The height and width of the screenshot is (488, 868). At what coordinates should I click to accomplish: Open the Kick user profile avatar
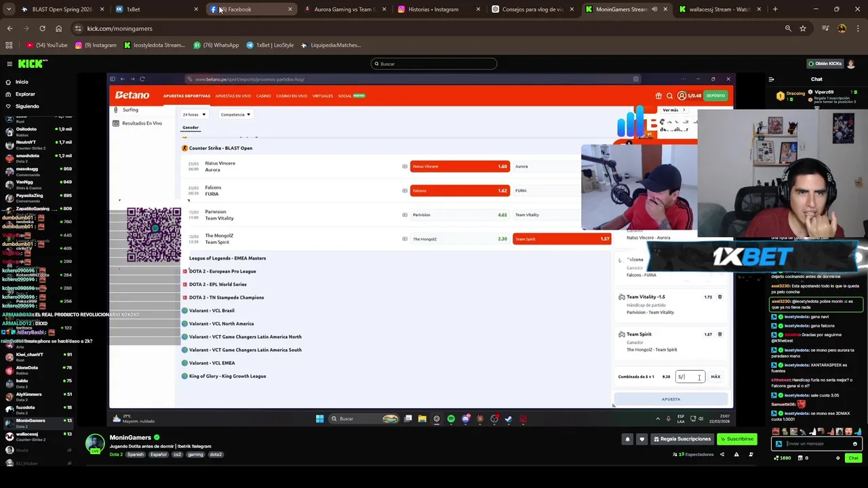click(x=851, y=64)
